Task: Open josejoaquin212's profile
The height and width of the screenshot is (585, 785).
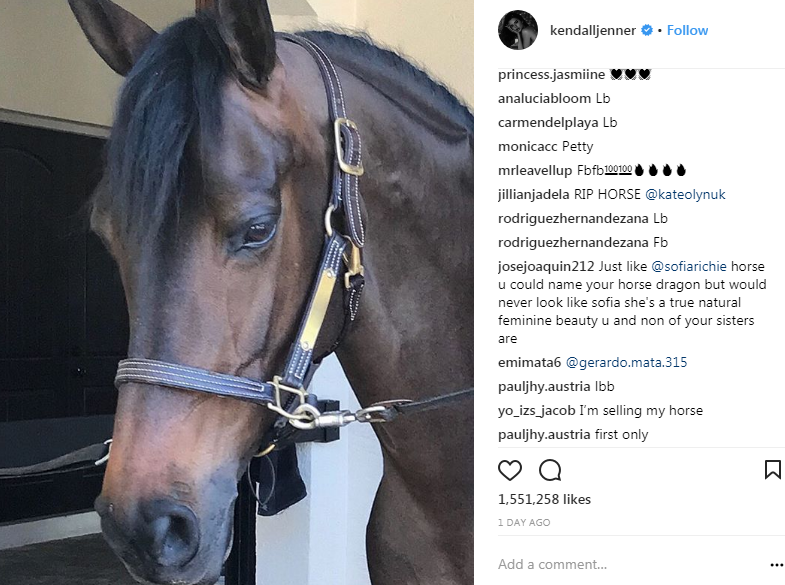Action: tap(546, 266)
